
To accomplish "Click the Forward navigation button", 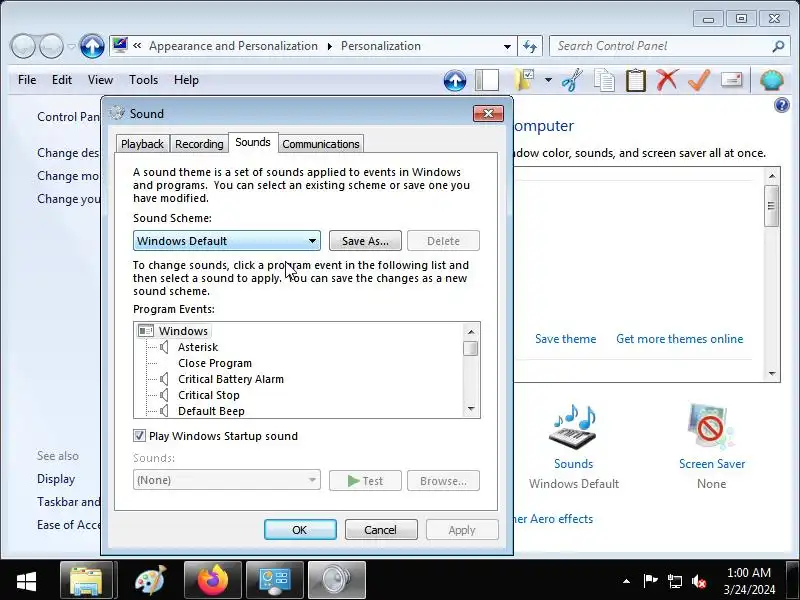I will [x=52, y=46].
